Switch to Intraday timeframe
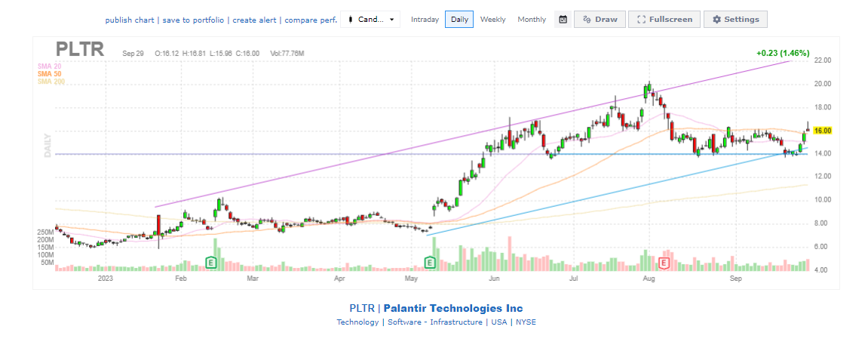Viewport: 868px width, 342px height. coord(425,20)
